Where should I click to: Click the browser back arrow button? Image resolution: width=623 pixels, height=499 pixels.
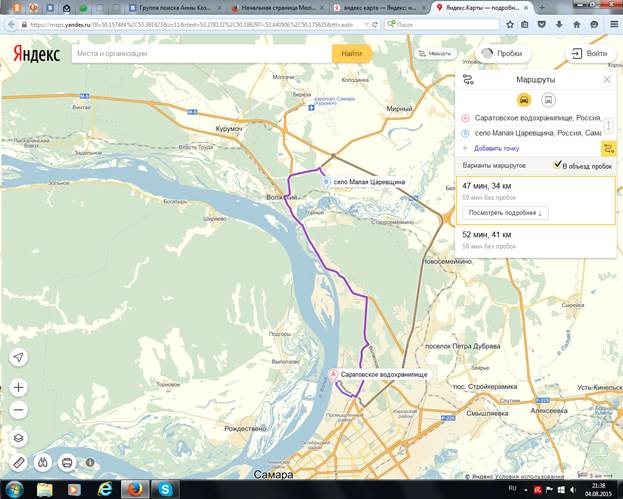coord(11,24)
